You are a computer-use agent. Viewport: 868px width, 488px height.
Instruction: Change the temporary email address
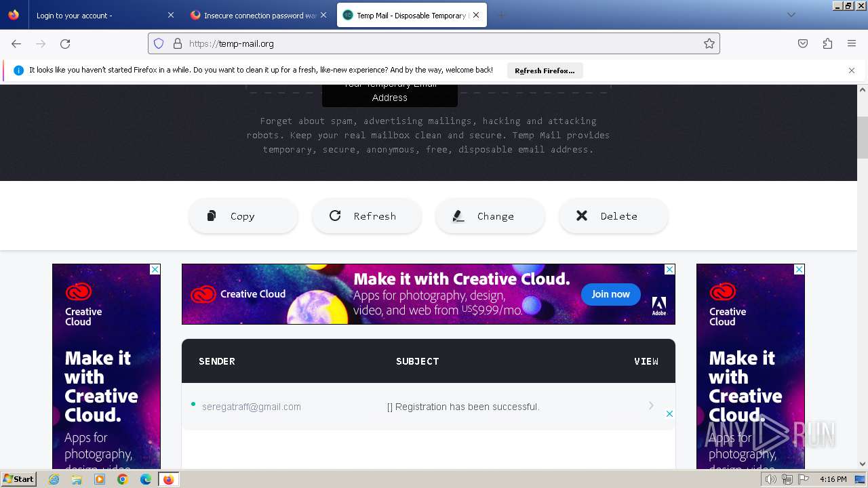tap(490, 216)
